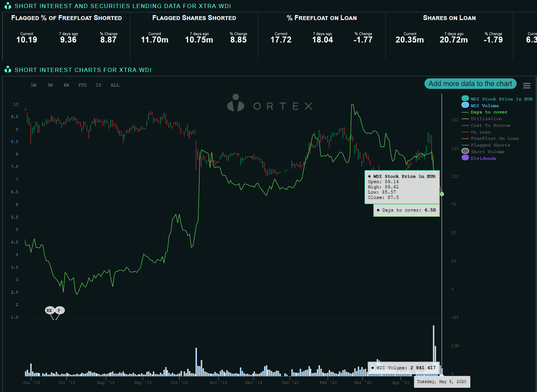Click the % Freefloat on Loan heading
This screenshot has height=392, width=537.
tap(322, 18)
